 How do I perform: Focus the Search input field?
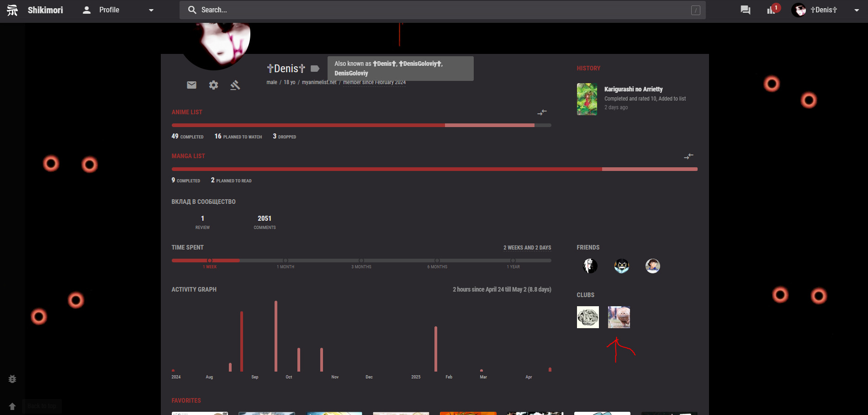tap(439, 10)
